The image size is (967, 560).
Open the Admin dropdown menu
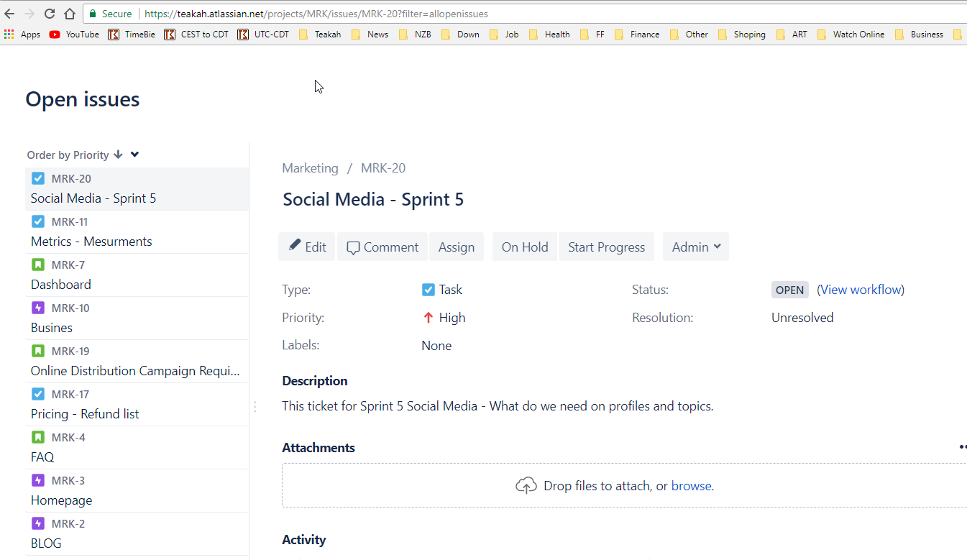[695, 247]
